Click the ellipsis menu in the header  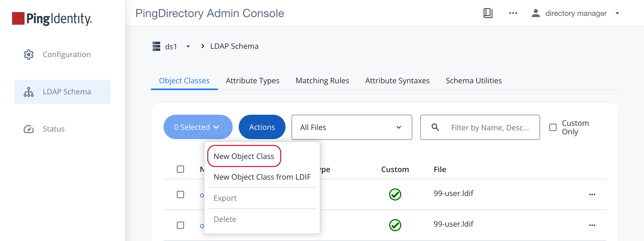[x=513, y=13]
